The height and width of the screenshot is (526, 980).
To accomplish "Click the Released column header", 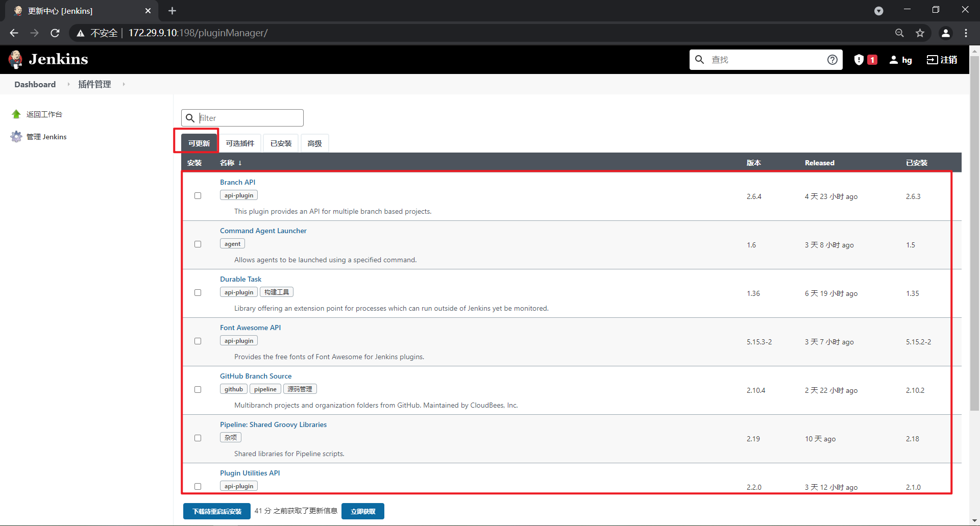I will pos(820,163).
